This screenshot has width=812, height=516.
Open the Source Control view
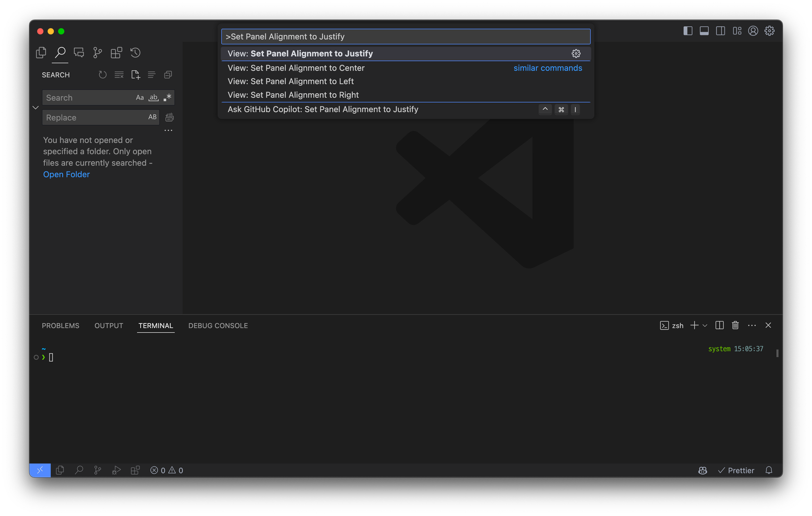(x=98, y=53)
